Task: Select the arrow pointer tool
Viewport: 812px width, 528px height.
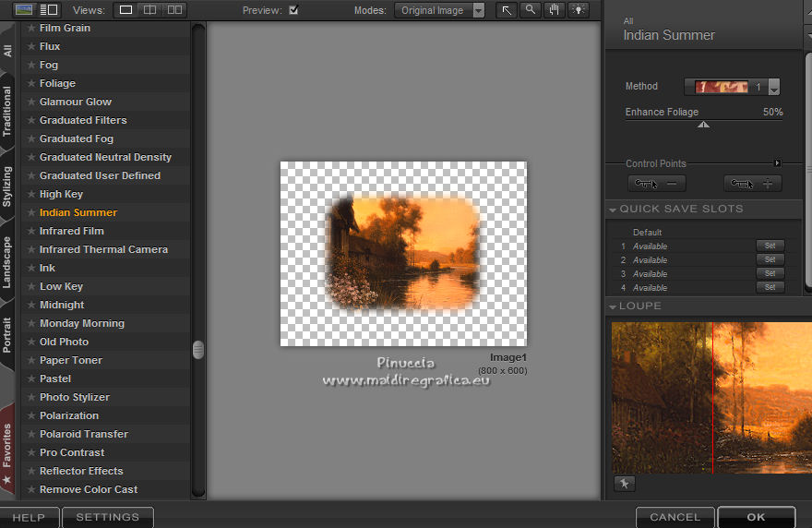Action: 507,10
